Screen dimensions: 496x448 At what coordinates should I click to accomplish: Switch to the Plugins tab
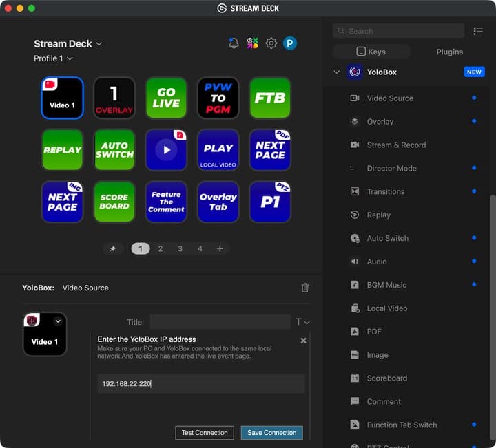pos(449,52)
